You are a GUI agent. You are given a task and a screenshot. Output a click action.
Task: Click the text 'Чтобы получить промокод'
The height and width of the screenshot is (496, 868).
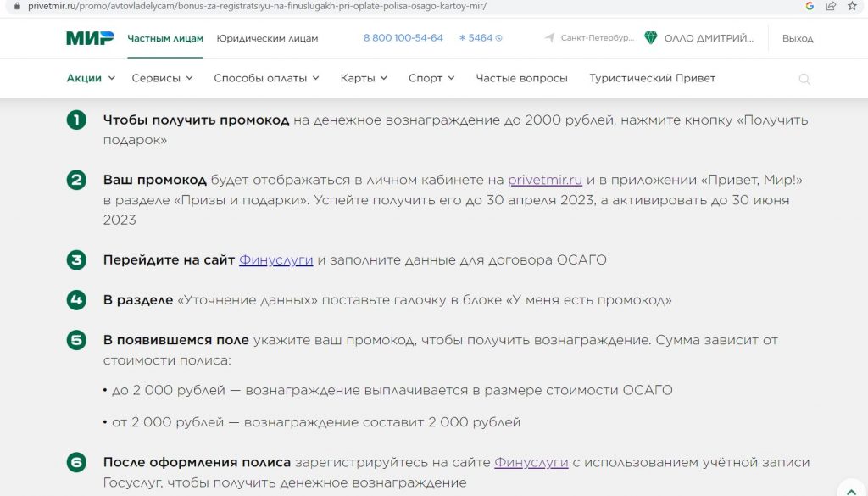196,120
